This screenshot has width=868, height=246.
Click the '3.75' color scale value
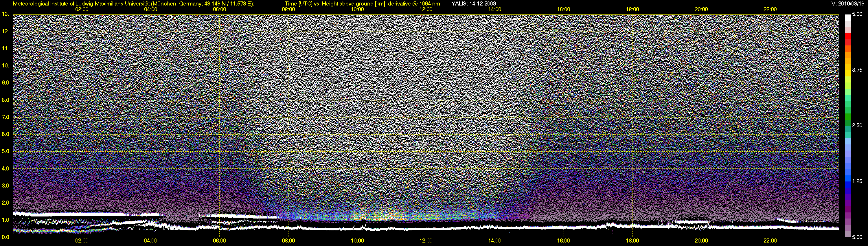pos(857,70)
